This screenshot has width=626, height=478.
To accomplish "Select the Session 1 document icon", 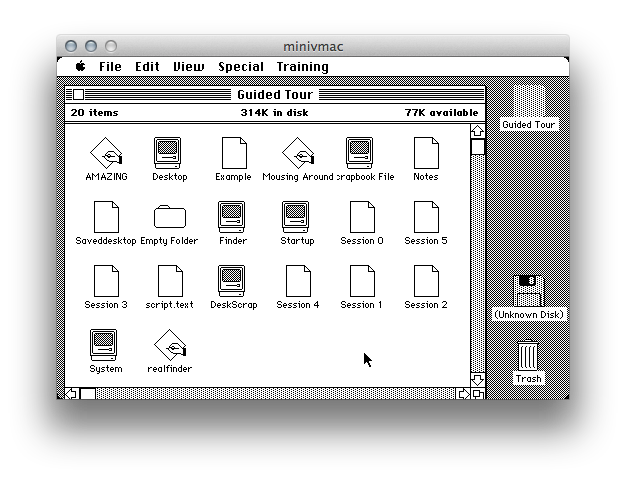I will tap(362, 281).
